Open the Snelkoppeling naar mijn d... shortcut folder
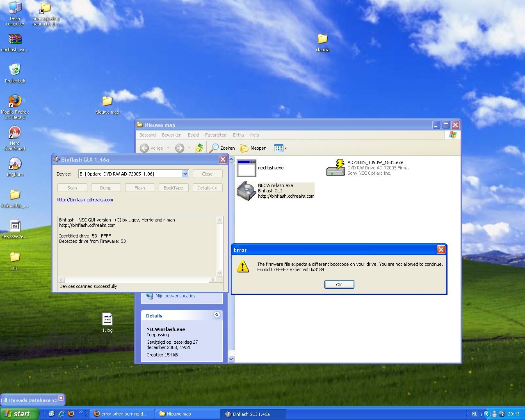The height and width of the screenshot is (420, 525). tap(46, 14)
